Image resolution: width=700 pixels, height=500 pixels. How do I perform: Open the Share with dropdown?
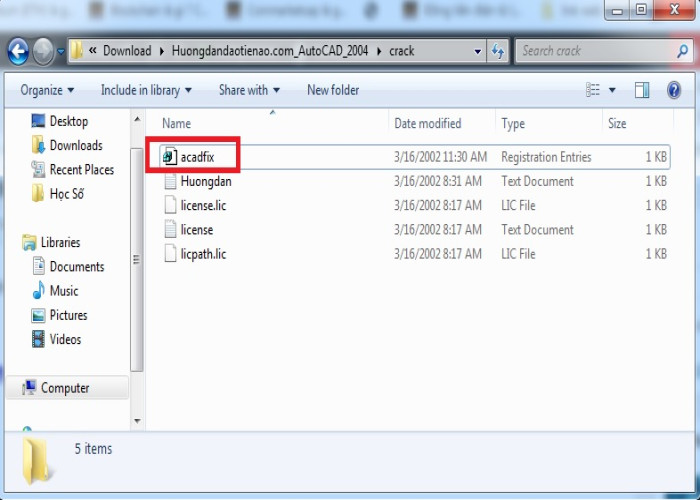pyautogui.click(x=250, y=90)
